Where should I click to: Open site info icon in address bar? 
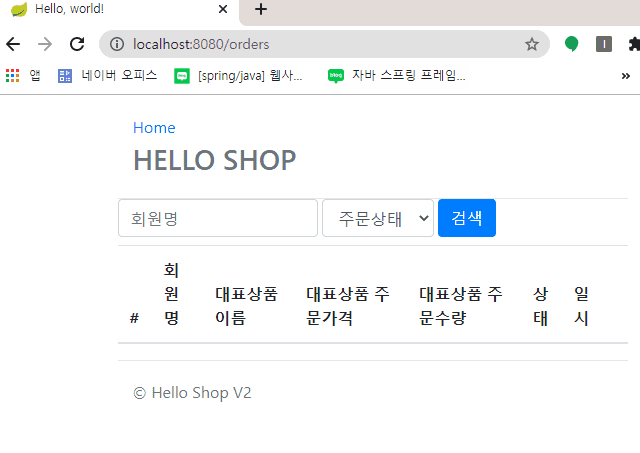click(117, 44)
